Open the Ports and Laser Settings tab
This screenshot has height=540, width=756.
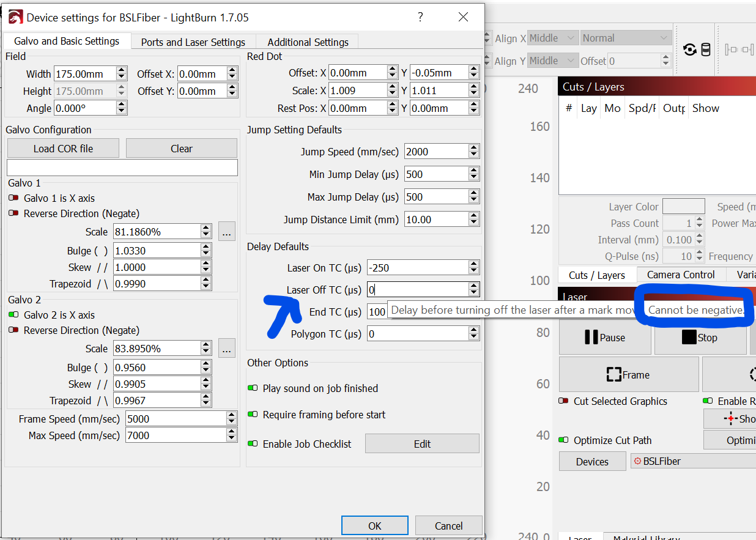193,42
